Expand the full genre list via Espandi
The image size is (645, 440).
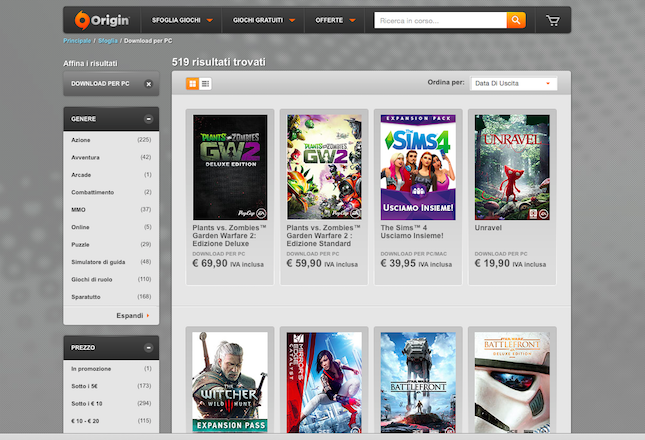point(132,315)
